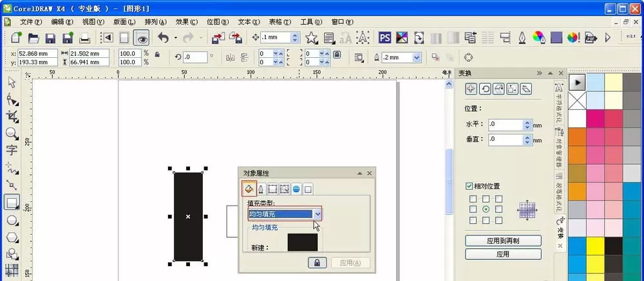The image size is (644, 281).
Task: Click the width field 21.502 mm
Action: 89,53
